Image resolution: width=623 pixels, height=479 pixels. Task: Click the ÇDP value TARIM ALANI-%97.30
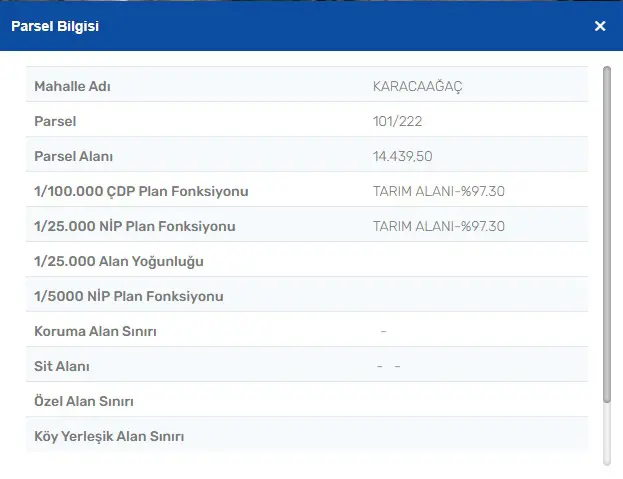point(439,191)
